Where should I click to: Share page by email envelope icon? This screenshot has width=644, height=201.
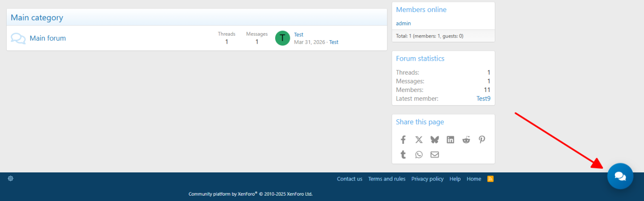click(435, 155)
